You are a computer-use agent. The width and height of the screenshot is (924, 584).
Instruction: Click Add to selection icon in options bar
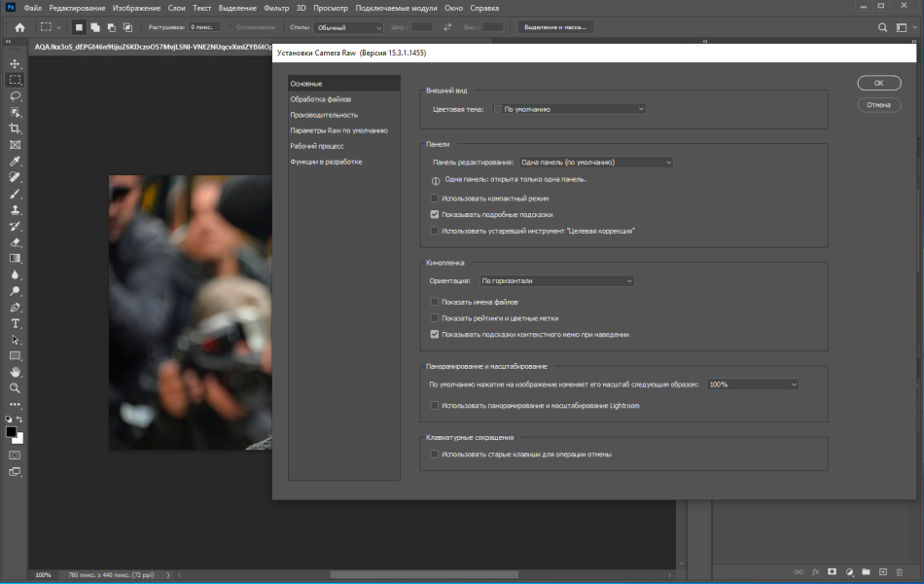click(95, 27)
